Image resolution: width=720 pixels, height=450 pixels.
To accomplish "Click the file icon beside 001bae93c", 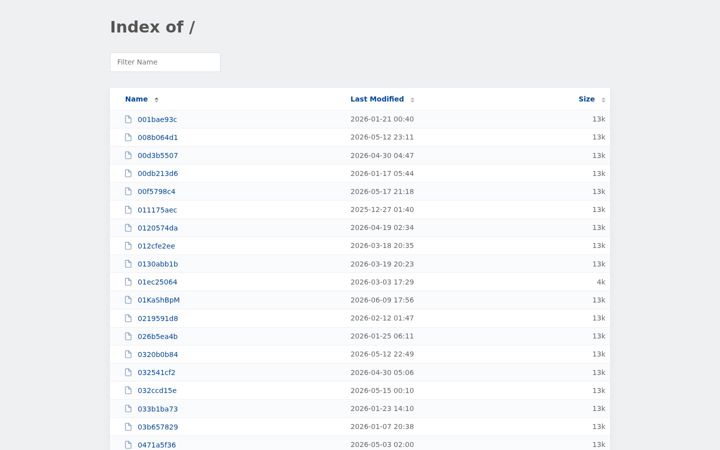I will click(128, 119).
